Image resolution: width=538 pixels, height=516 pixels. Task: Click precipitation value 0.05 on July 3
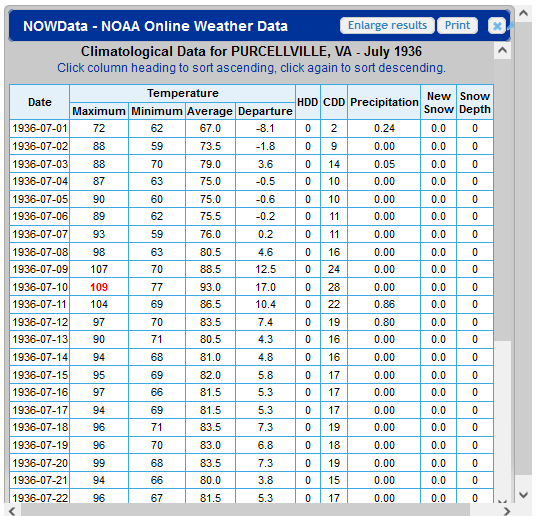[x=384, y=164]
